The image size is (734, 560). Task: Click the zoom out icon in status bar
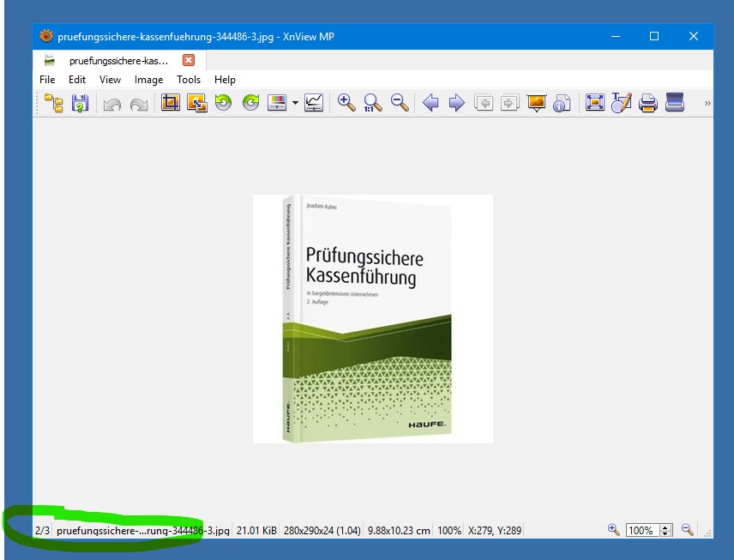687,530
